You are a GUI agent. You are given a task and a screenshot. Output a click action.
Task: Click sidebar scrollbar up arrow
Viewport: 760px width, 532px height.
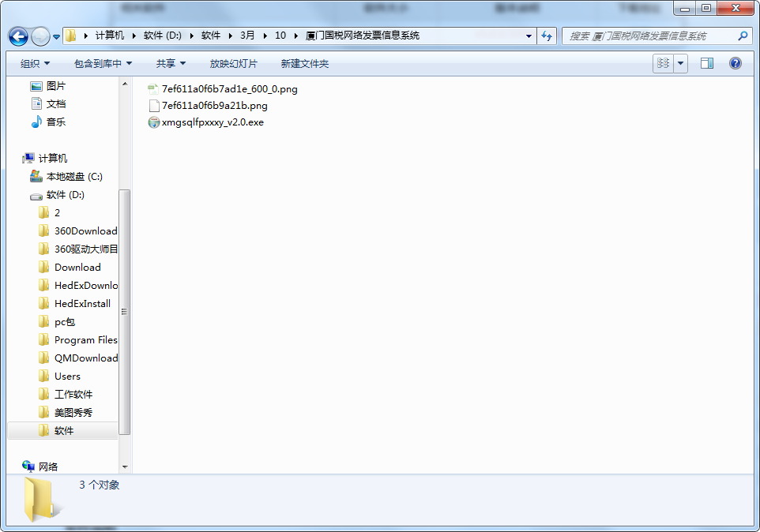[x=125, y=84]
